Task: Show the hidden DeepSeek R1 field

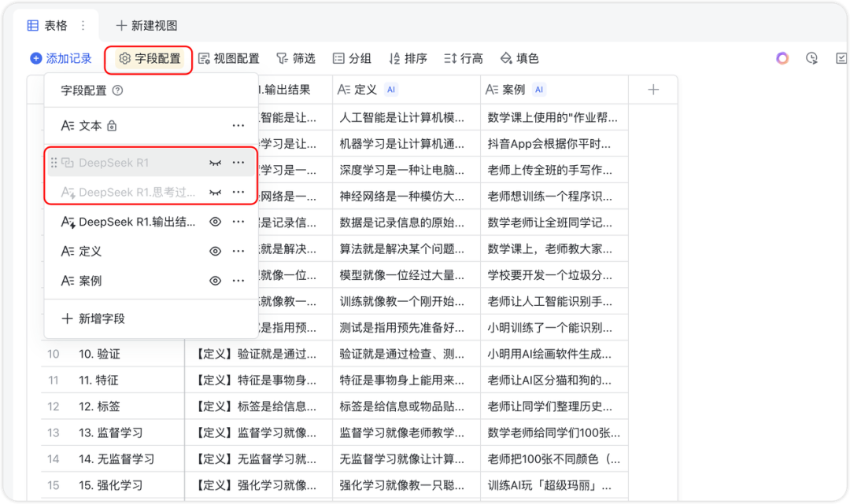Action: pyautogui.click(x=215, y=163)
